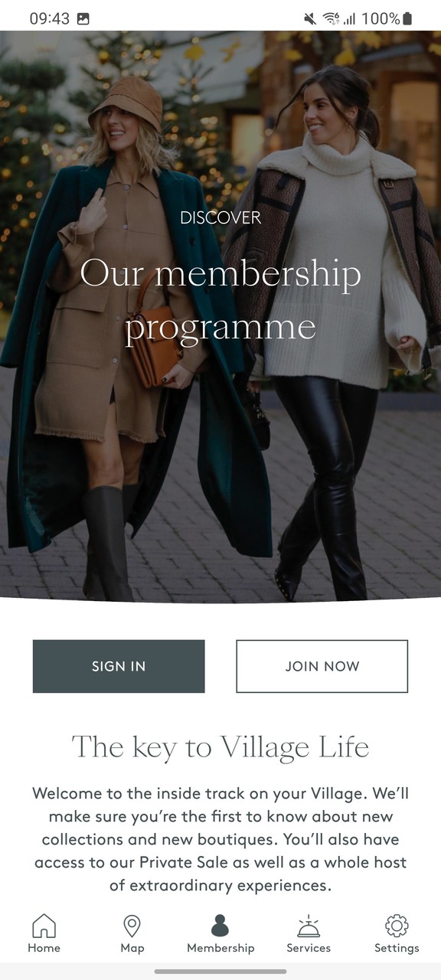Viewport: 441px width, 980px height.
Task: Tap the Map tab label
Action: [132, 948]
